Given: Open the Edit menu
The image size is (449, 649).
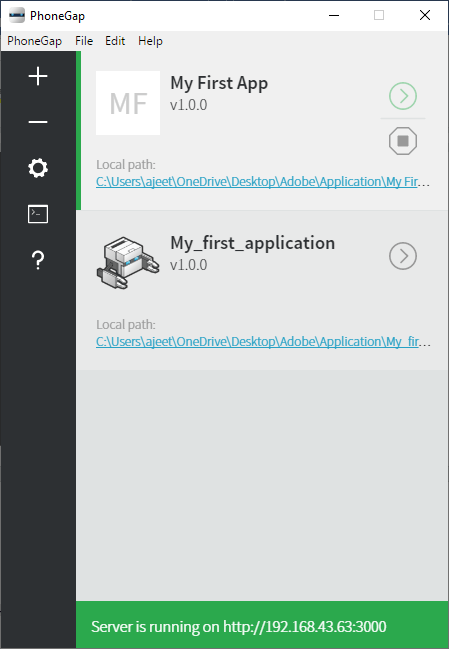Looking at the screenshot, I should [x=115, y=41].
